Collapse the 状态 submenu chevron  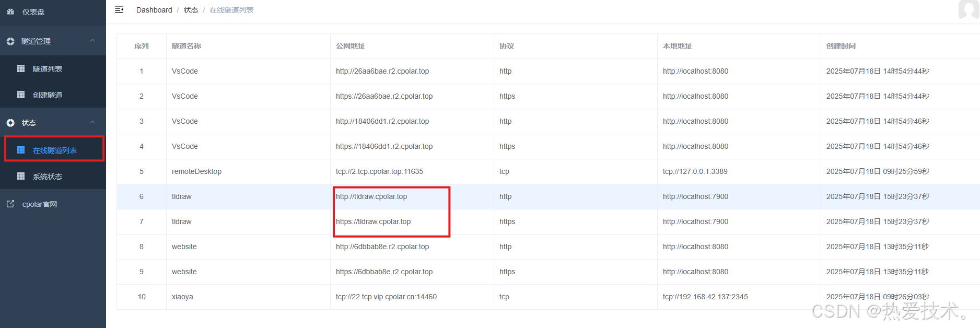tap(92, 122)
